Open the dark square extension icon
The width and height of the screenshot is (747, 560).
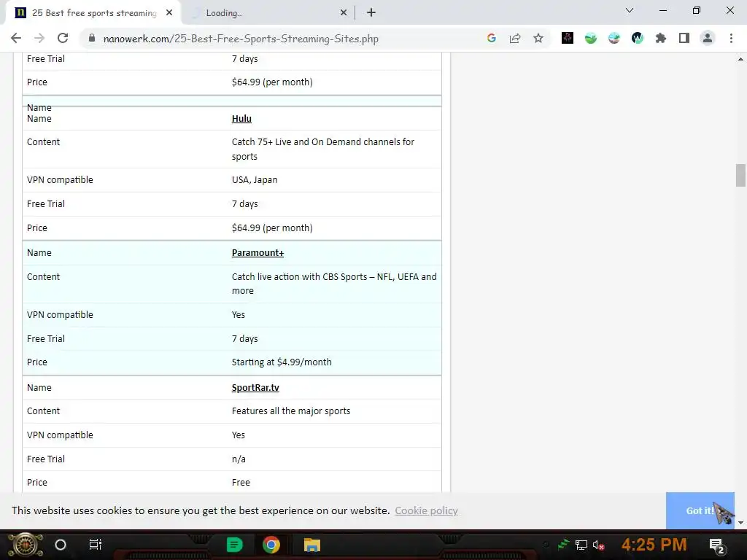coord(568,38)
